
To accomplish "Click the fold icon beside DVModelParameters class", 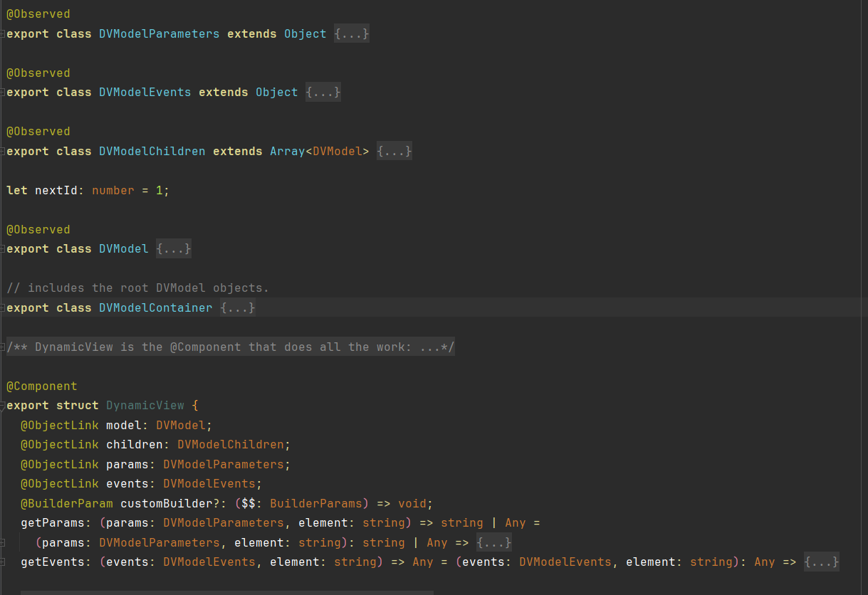I will pyautogui.click(x=2, y=33).
